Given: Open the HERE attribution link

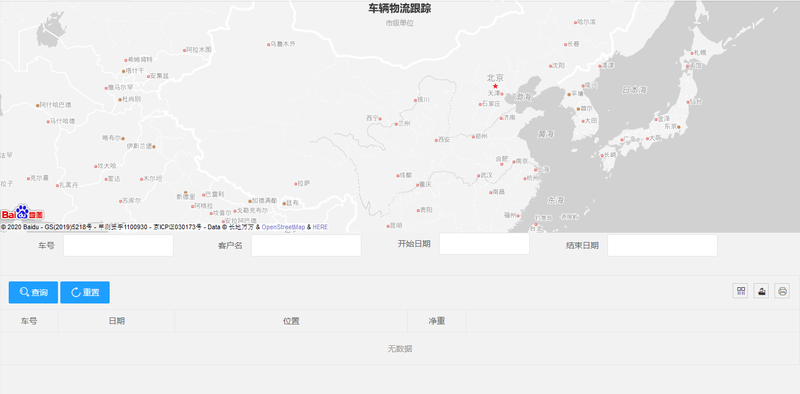Looking at the screenshot, I should pos(320,227).
